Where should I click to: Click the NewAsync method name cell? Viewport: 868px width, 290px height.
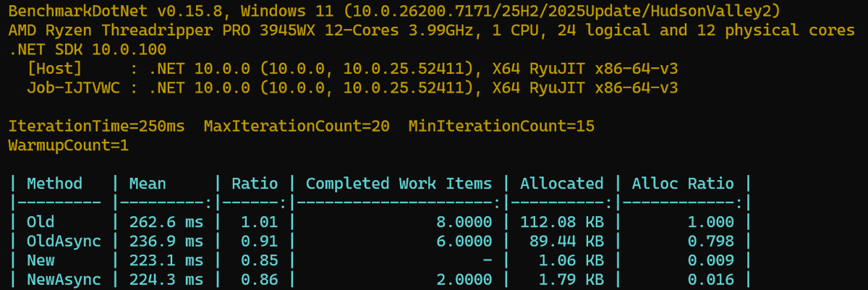coord(64,279)
